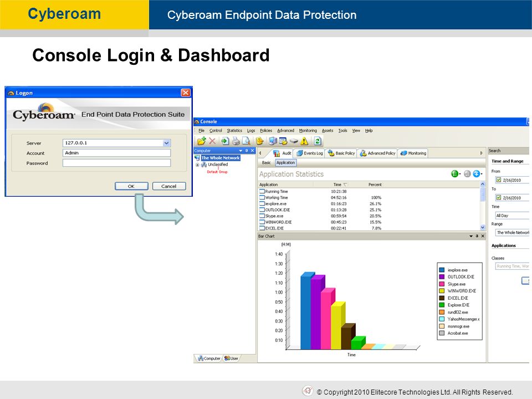Pin the Bar Chart panel
Viewport: 532px width, 399px height.
(477, 236)
